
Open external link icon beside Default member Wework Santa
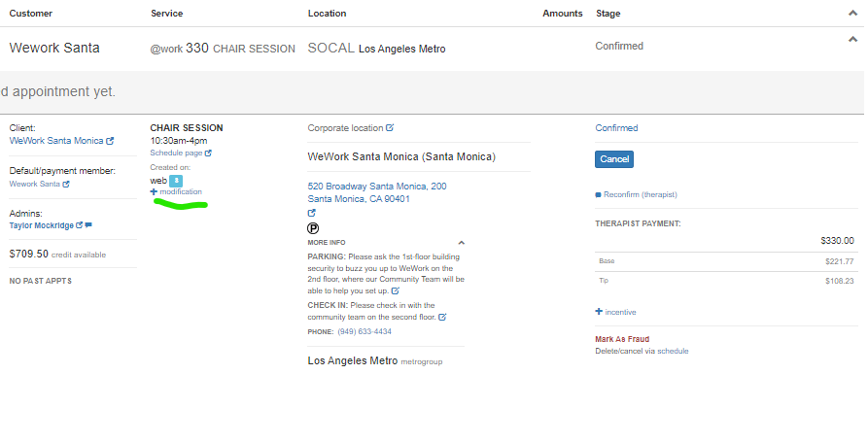66,184
